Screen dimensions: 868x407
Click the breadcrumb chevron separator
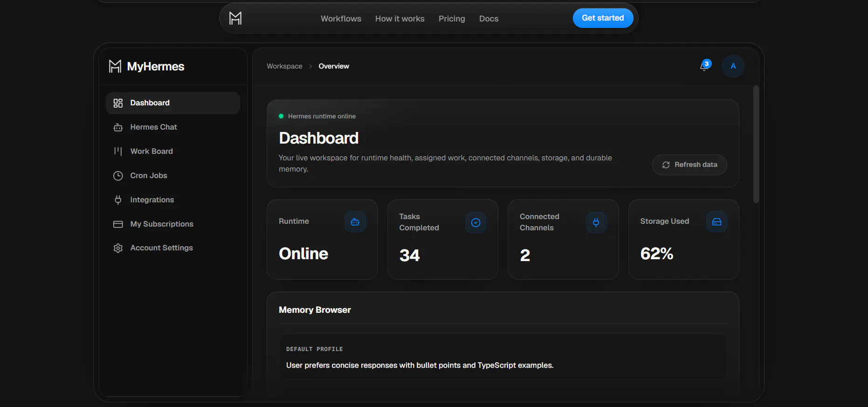click(310, 66)
